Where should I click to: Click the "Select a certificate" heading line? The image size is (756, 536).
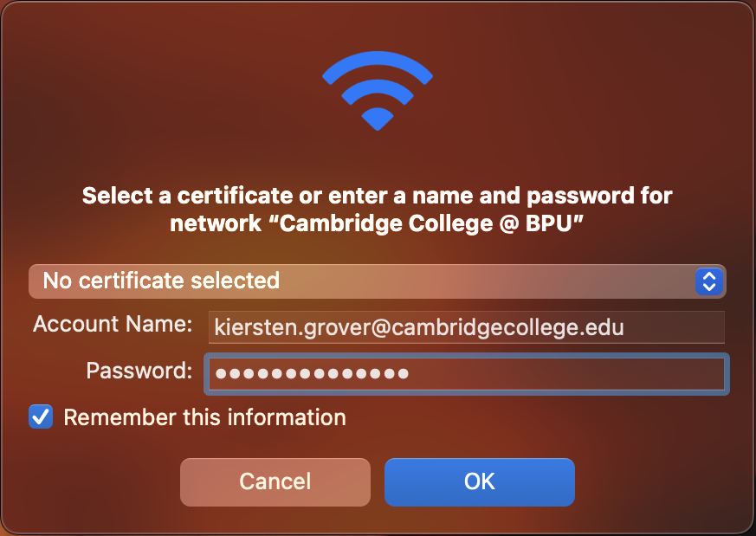pos(377,196)
